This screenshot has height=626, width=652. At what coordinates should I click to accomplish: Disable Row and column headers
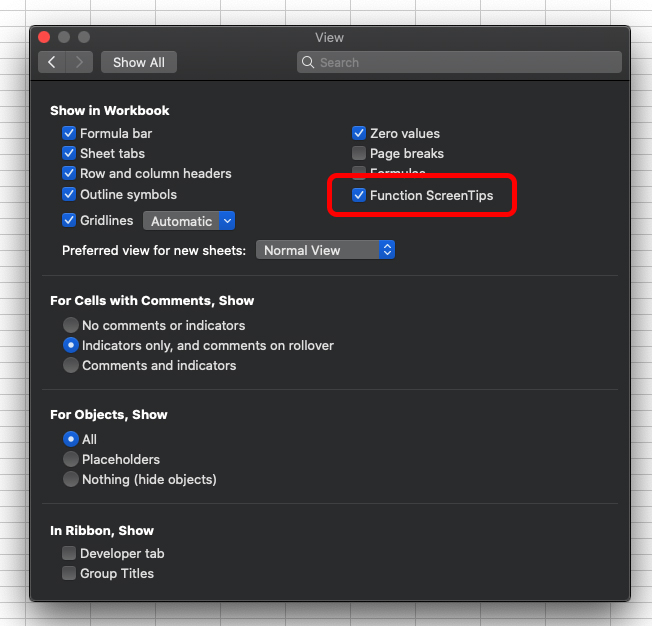point(69,173)
